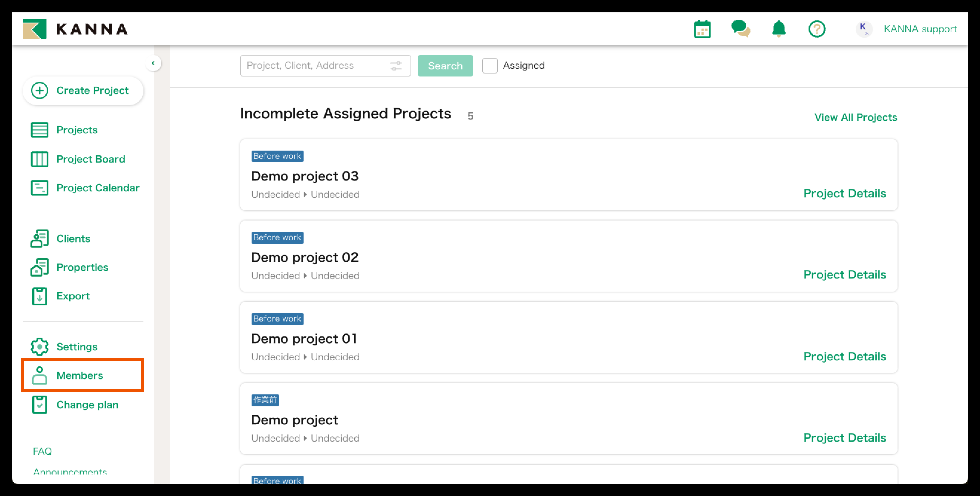Image resolution: width=980 pixels, height=496 pixels.
Task: Collapse the sidebar with the chevron
Action: click(153, 63)
